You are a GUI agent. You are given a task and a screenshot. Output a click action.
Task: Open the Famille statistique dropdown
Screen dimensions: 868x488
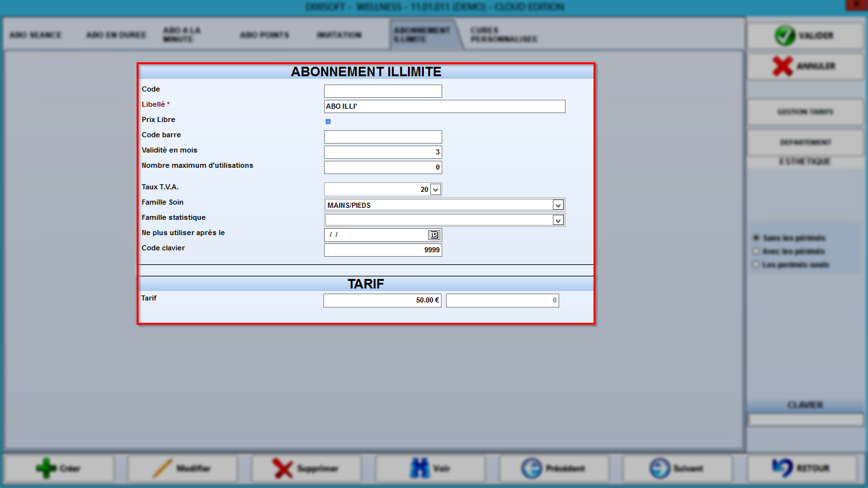(558, 220)
